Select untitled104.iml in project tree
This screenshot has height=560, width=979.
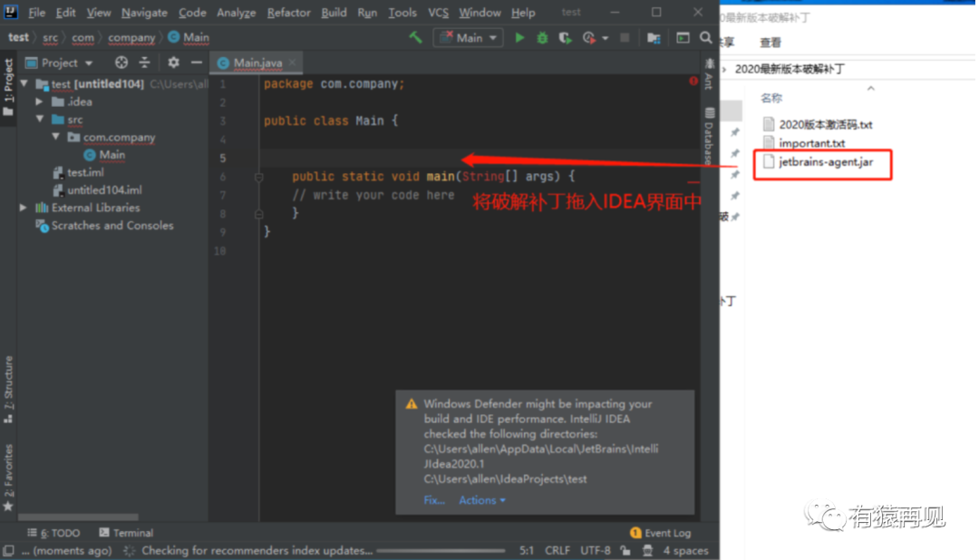(97, 189)
